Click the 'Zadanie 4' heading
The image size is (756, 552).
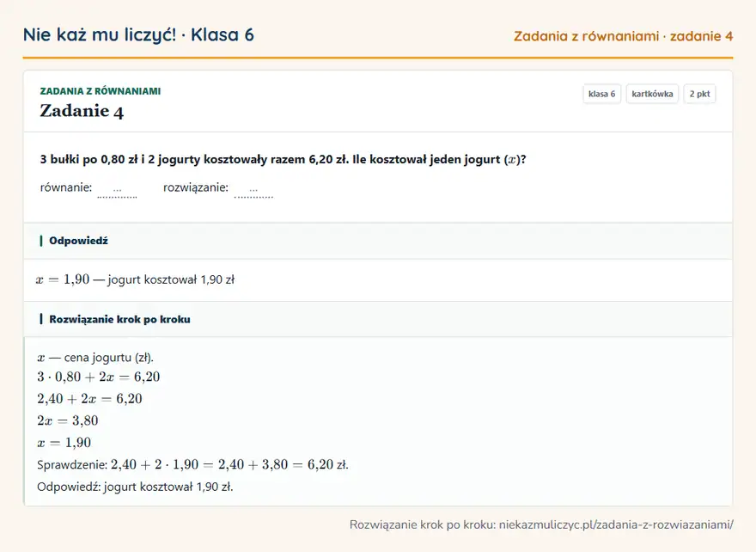coord(82,111)
